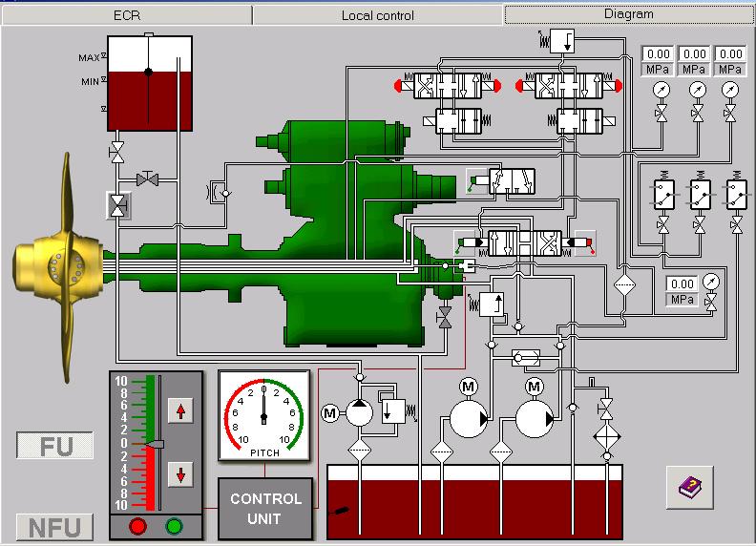Click the CONTROL UNIT box
This screenshot has width=756, height=546.
(x=265, y=507)
